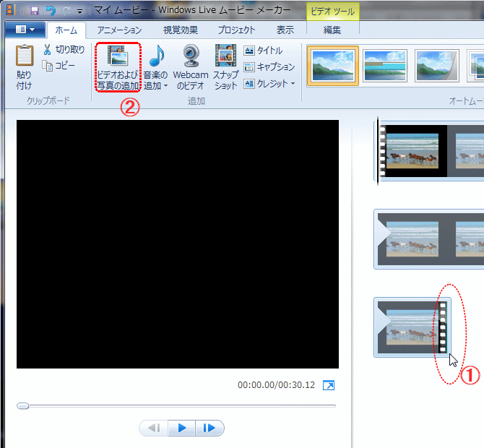
Task: Click Add videos and photos (ビデオおよび写真の追加)
Action: [x=117, y=67]
